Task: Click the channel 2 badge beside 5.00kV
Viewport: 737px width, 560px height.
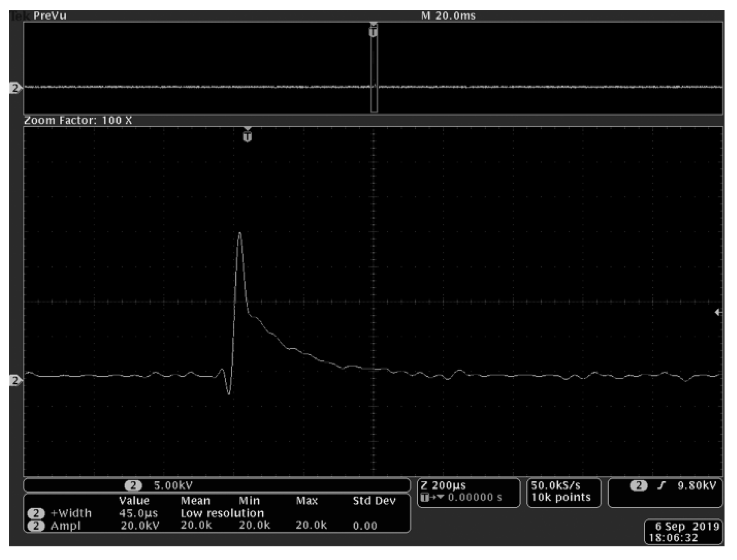Action: click(x=133, y=485)
